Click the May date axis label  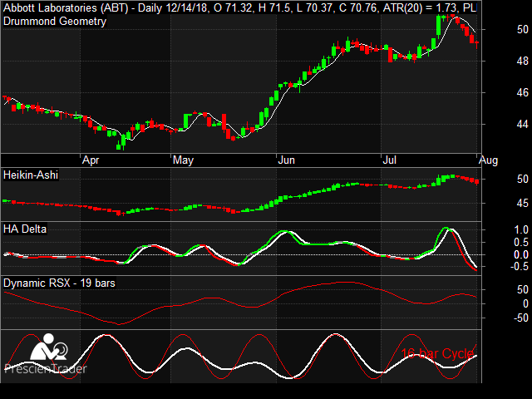(x=183, y=160)
